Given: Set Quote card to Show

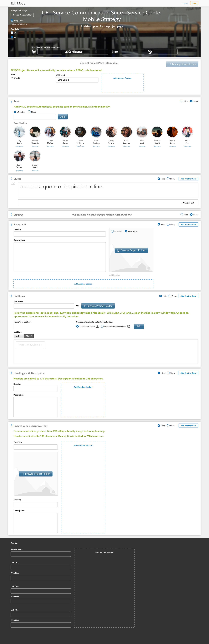Looking at the screenshot, I should 168,178.
